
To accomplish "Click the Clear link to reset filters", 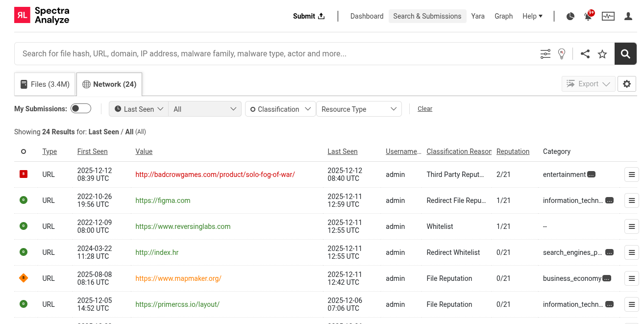I will (x=424, y=109).
